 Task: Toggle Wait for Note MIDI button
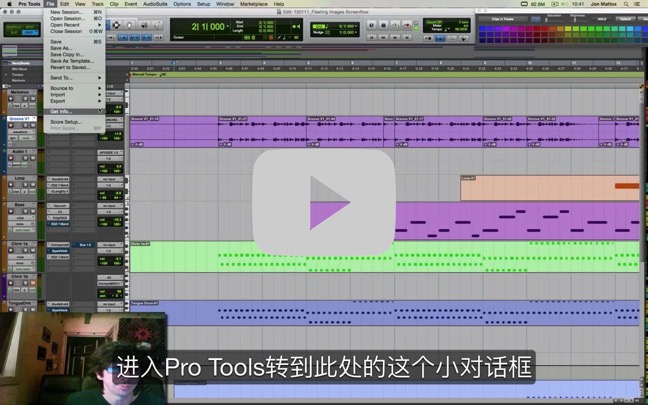(x=429, y=38)
